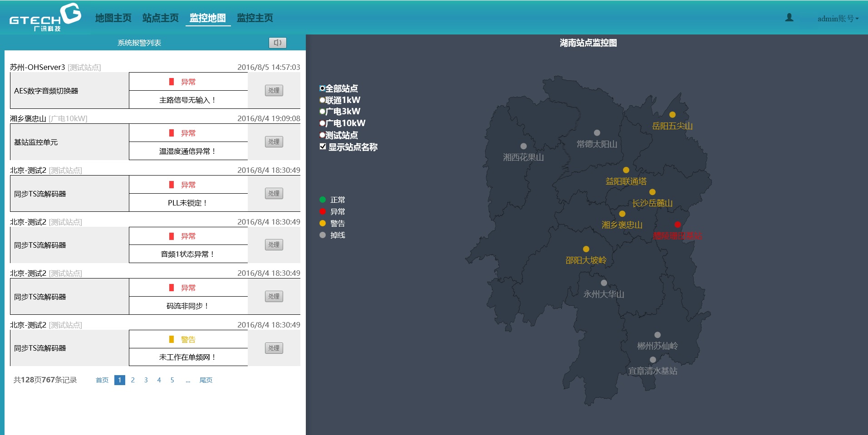This screenshot has height=435, width=868.
Task: Jump to the 尾页 last page link
Action: pyautogui.click(x=206, y=380)
